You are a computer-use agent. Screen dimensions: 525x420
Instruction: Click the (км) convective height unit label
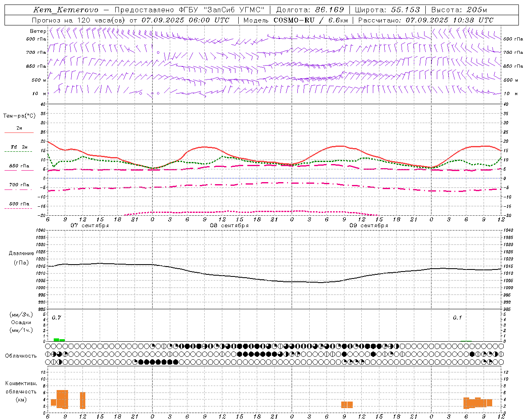click(x=21, y=399)
